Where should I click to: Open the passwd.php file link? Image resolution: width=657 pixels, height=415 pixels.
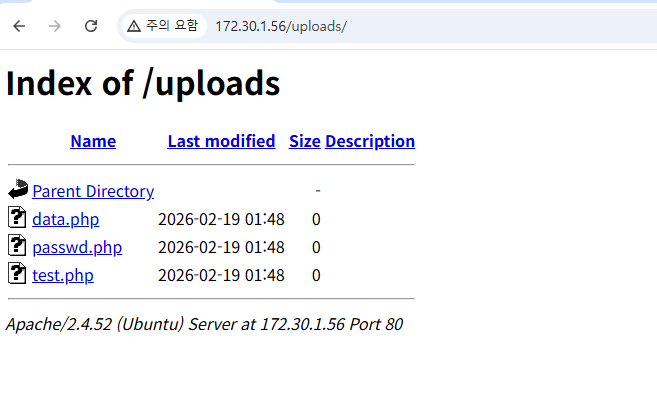point(77,247)
